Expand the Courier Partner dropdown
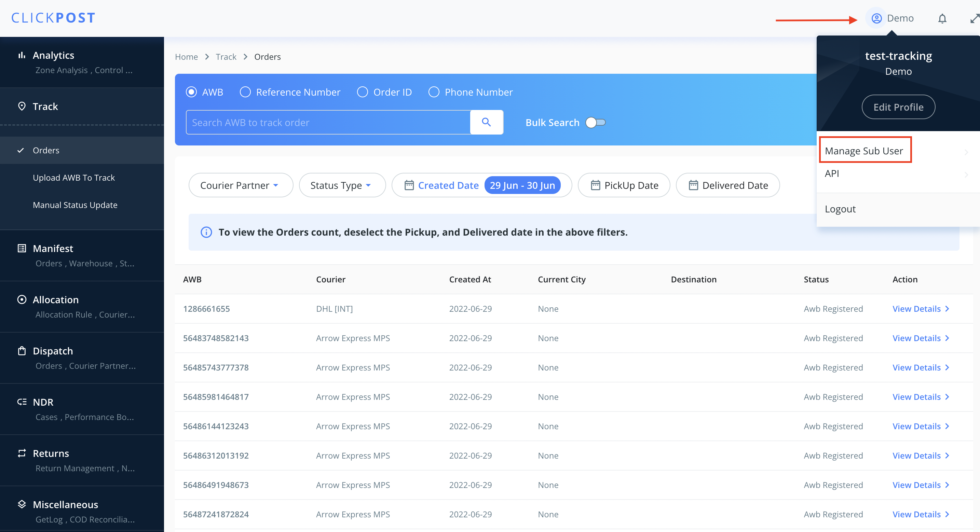Viewport: 980px width, 532px height. (241, 185)
